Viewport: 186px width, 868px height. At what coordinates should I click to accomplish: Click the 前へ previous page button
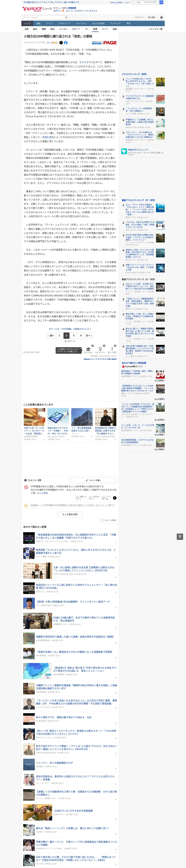51,335
